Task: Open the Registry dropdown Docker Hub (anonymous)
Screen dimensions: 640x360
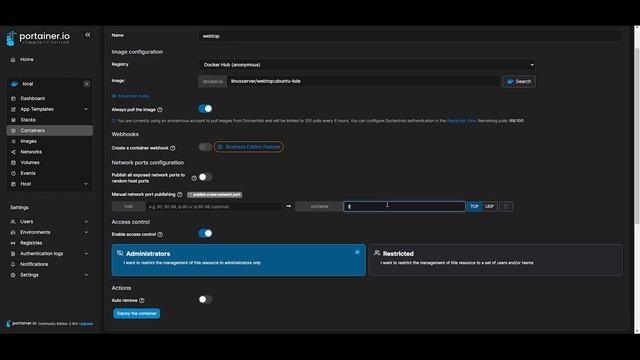Action: (367, 65)
